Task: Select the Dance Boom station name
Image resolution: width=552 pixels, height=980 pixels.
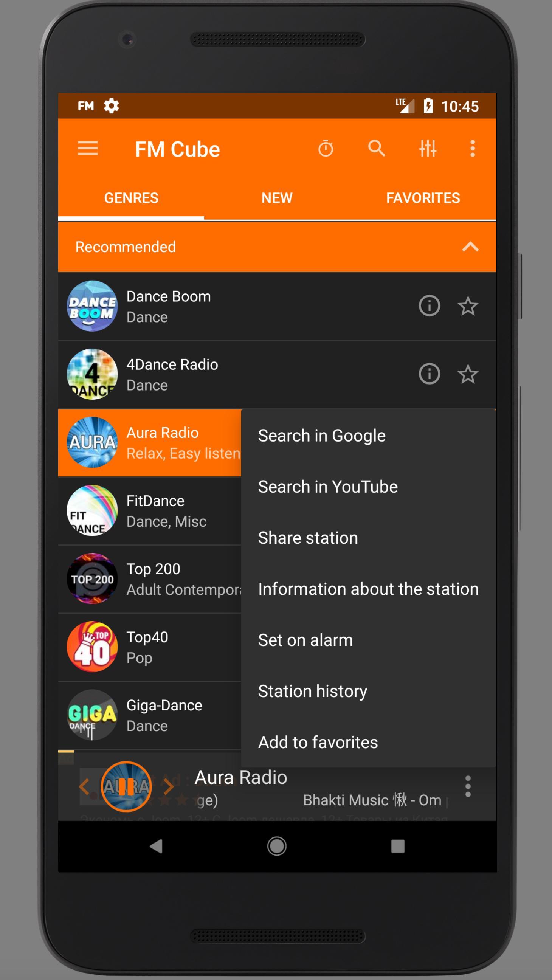Action: point(169,296)
